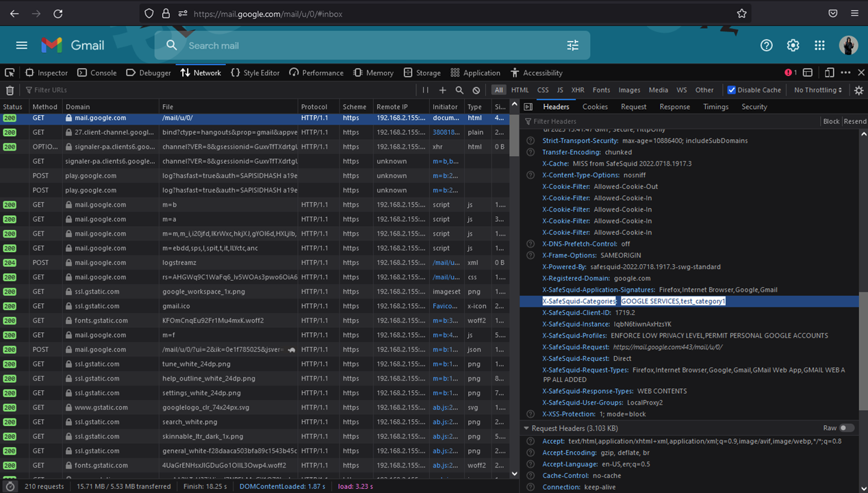Show help for Strict-Transport-Security header
Image resolution: width=868 pixels, height=493 pixels.
pos(531,140)
